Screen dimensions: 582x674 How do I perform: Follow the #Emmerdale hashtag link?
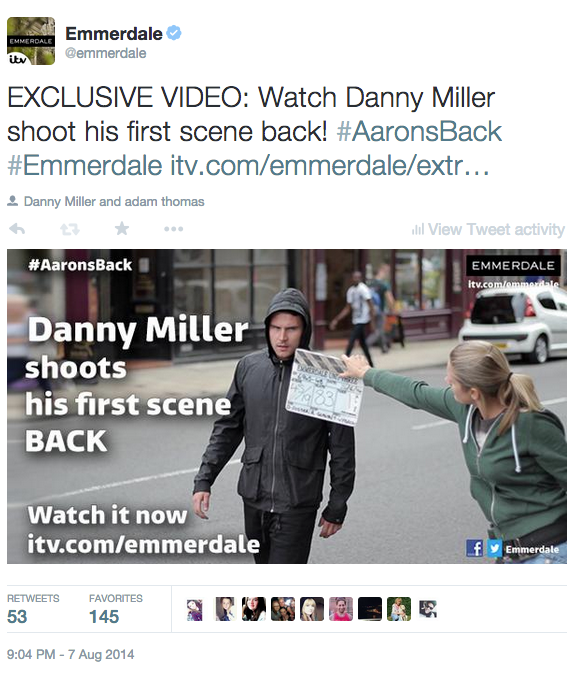point(85,165)
